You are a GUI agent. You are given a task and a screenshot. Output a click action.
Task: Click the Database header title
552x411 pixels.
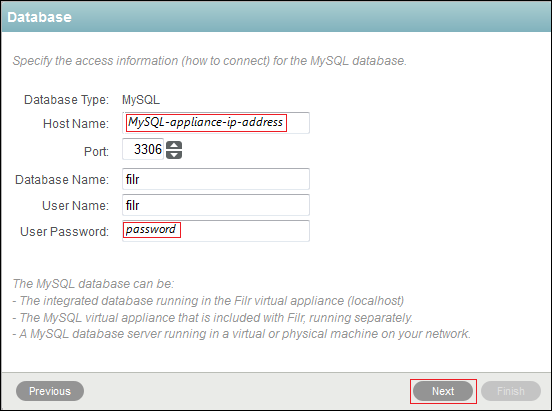(x=39, y=17)
